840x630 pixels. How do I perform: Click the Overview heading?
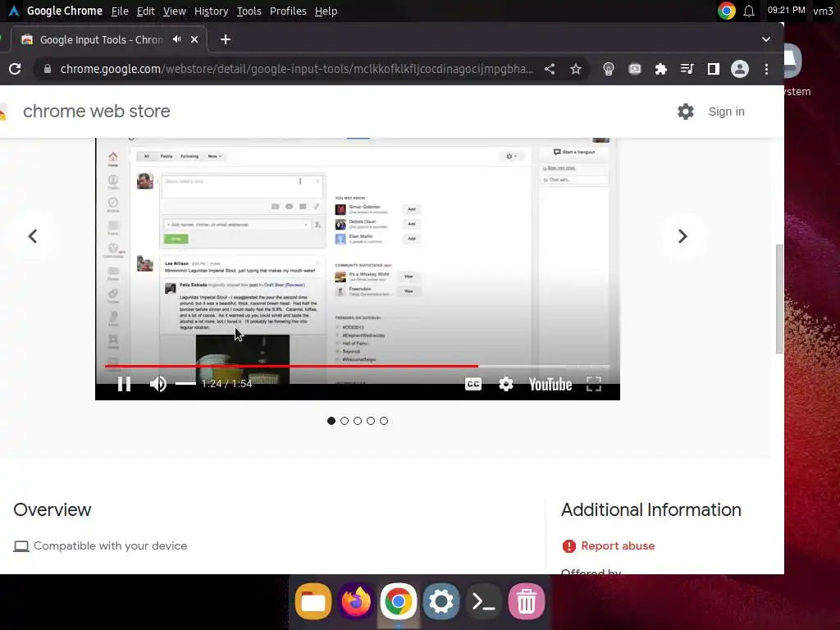[x=52, y=510]
